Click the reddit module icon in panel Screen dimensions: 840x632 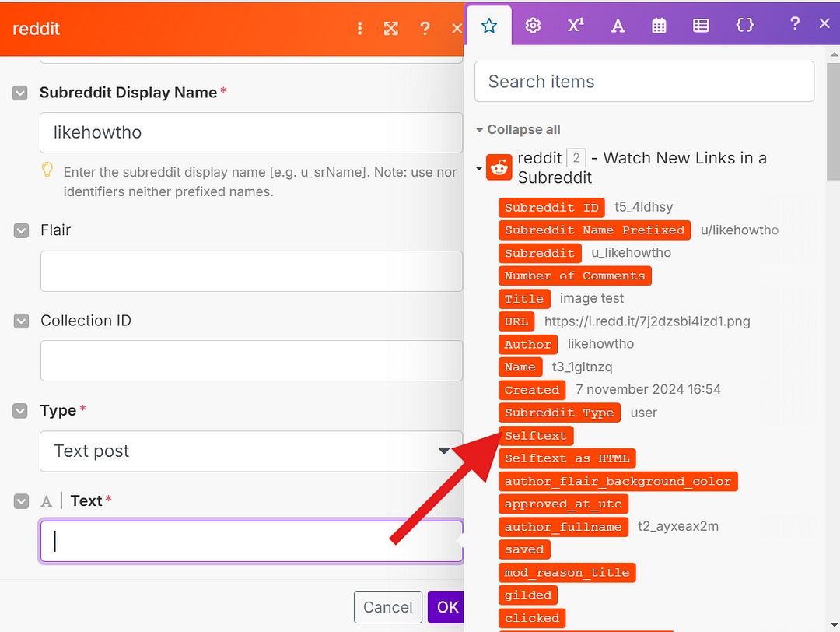(x=499, y=168)
